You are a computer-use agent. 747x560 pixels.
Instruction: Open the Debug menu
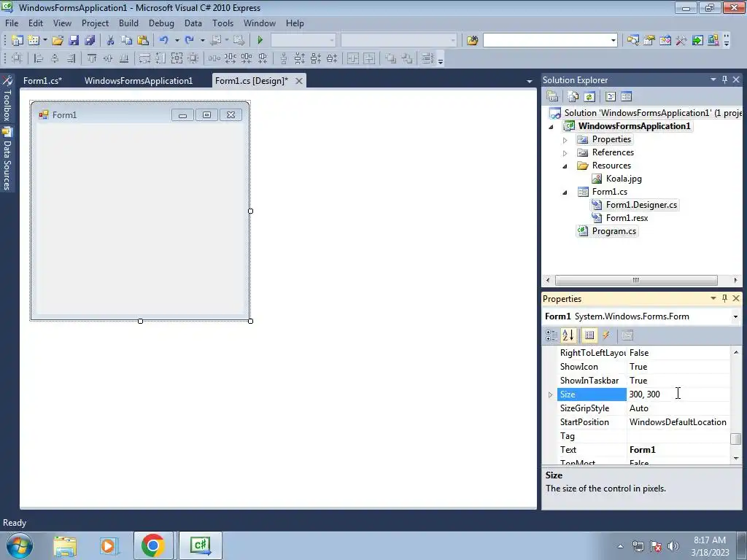161,23
